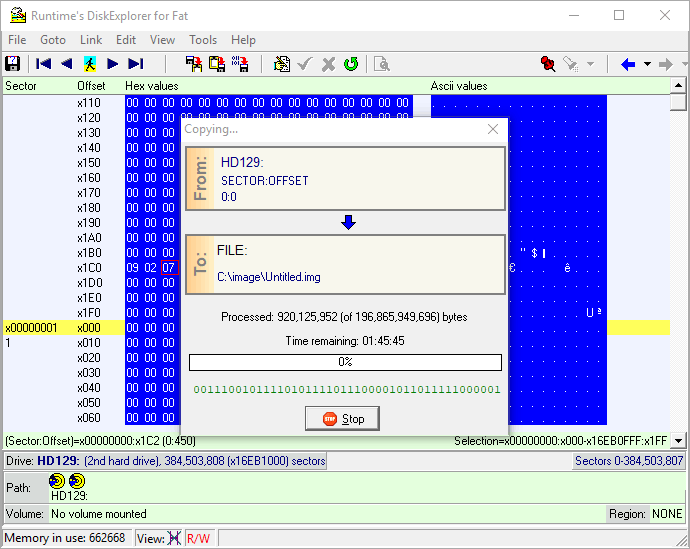Click the 0% copy progress bar
Screen dimensions: 690x549
pos(345,362)
